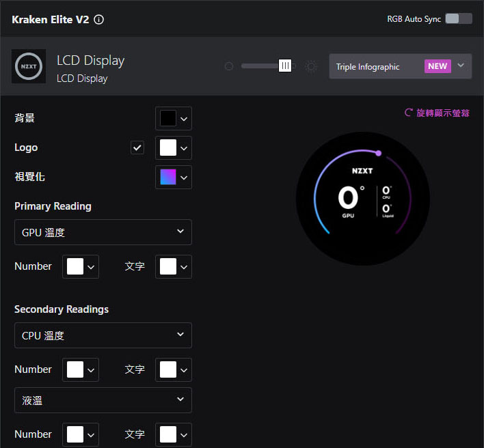The image size is (484, 448).
Task: Open CPU 溫度 文字 color dropdown
Action: [x=174, y=369]
